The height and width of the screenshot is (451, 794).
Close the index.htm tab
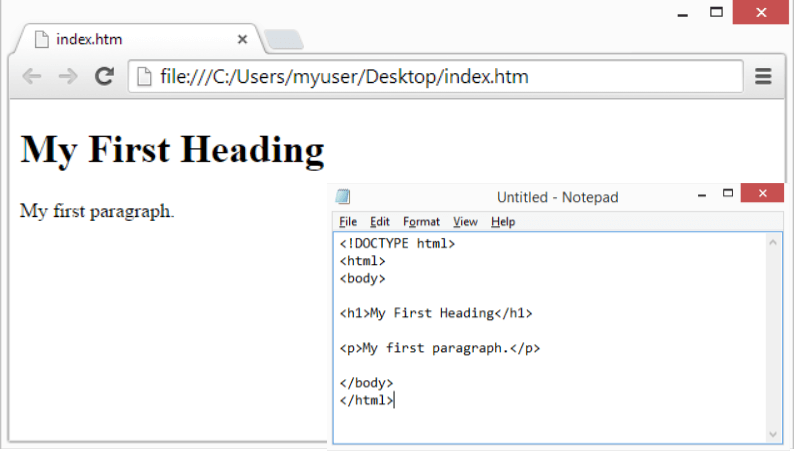click(x=242, y=40)
